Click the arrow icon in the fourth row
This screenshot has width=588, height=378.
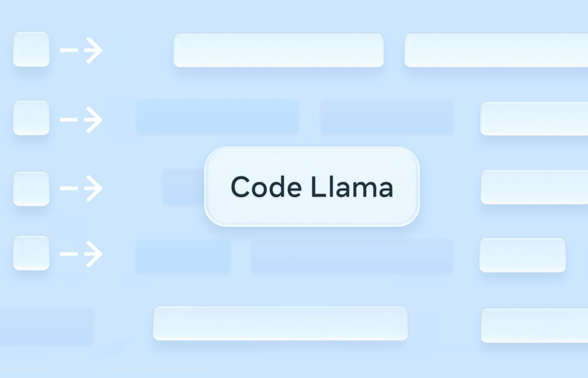(81, 254)
